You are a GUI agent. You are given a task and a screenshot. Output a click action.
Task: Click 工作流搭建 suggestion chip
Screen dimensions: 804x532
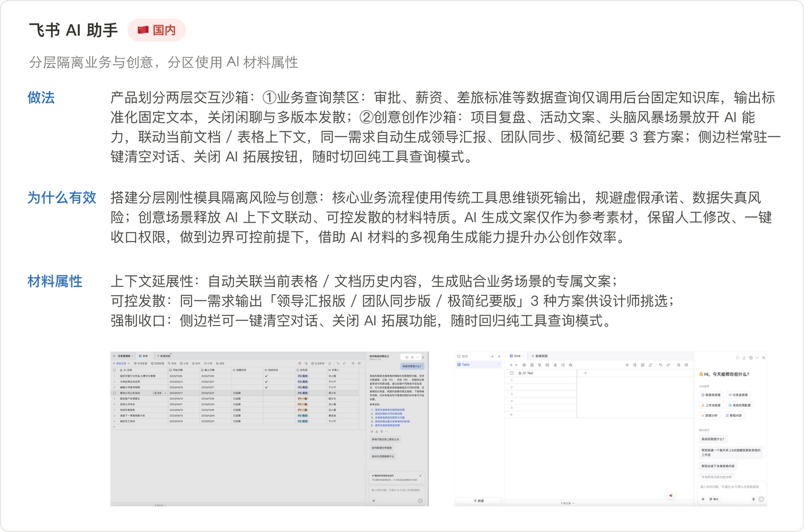(x=711, y=405)
